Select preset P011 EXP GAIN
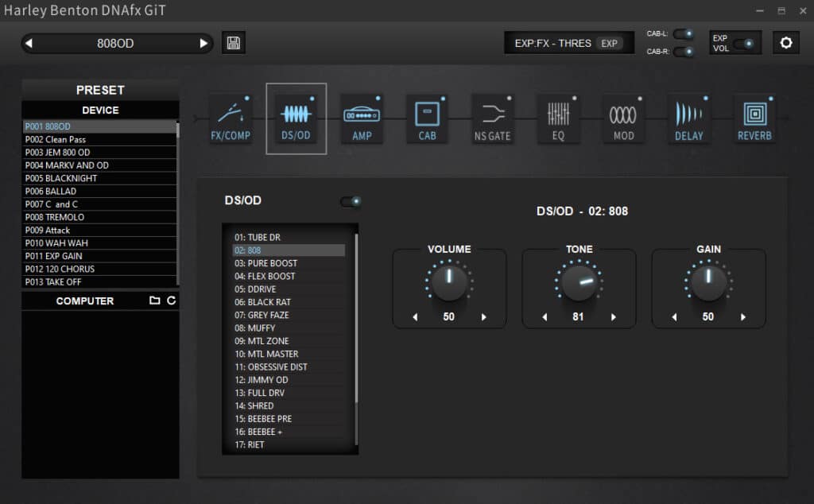Screen dimensions: 814x504 pyautogui.click(x=99, y=257)
